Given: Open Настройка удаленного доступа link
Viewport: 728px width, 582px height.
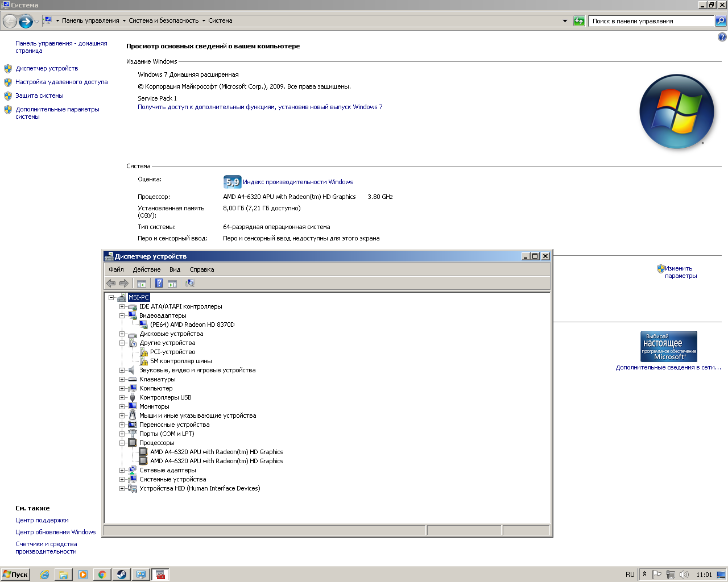Looking at the screenshot, I should tap(61, 82).
